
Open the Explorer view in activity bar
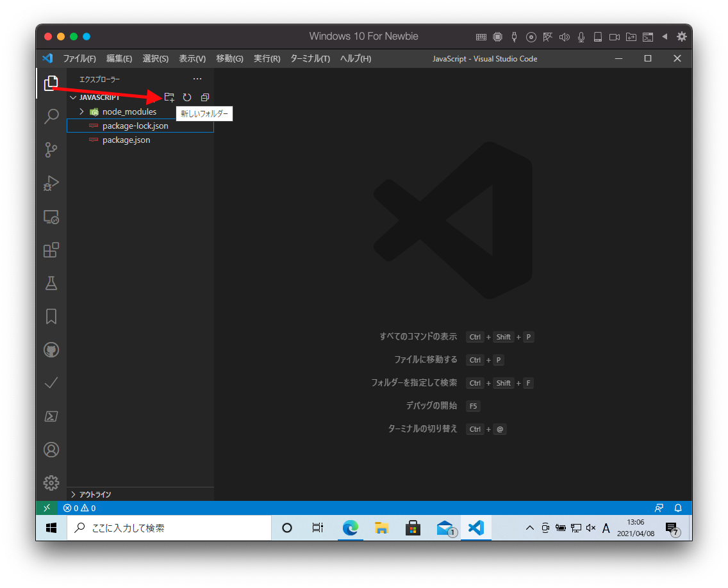tap(51, 83)
